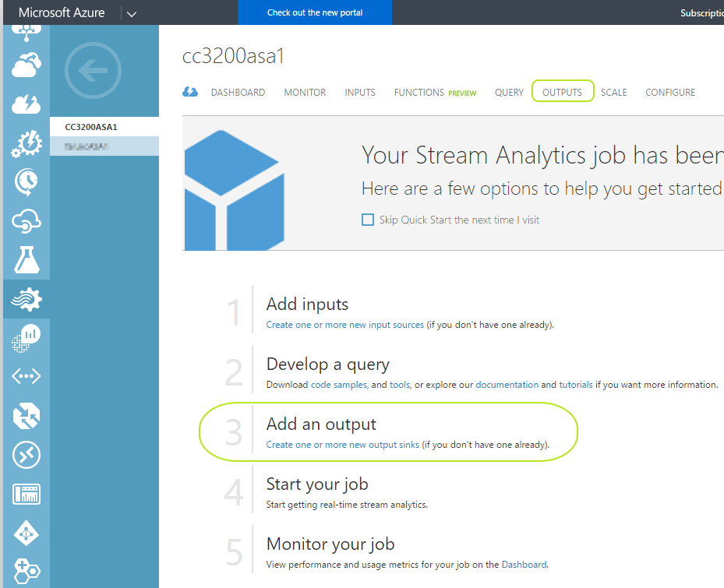This screenshot has height=588, width=724.
Task: Tick Skip Quick Start checkbox
Action: pyautogui.click(x=368, y=220)
